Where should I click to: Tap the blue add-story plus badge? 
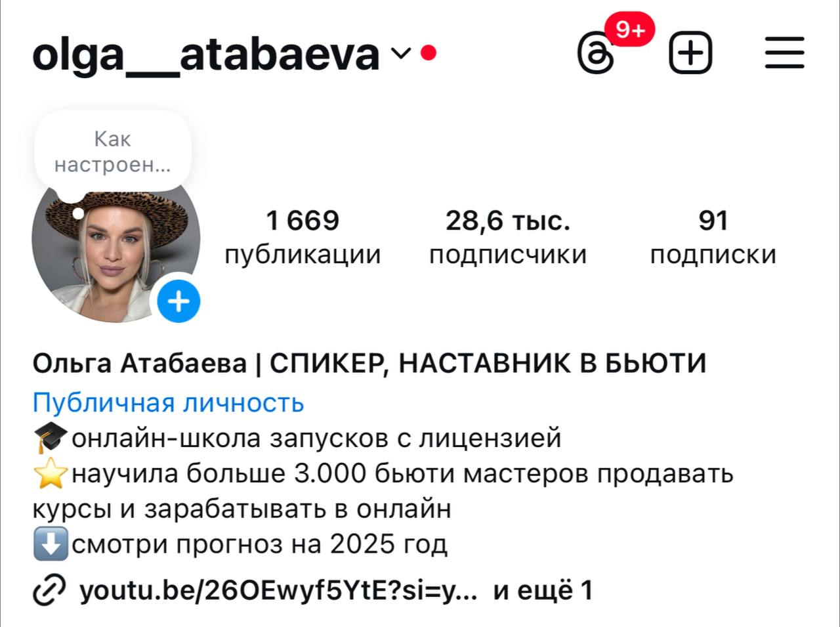pos(178,301)
